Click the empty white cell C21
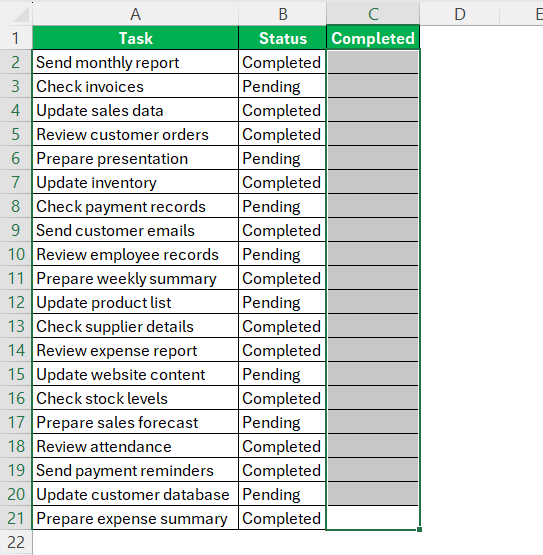Screen dimensions: 543x555 [x=373, y=518]
